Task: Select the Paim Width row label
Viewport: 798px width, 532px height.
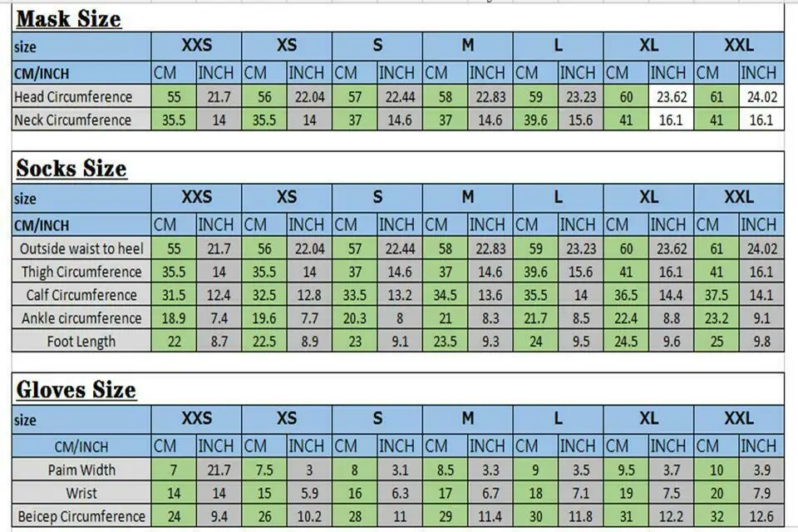Action: point(81,470)
